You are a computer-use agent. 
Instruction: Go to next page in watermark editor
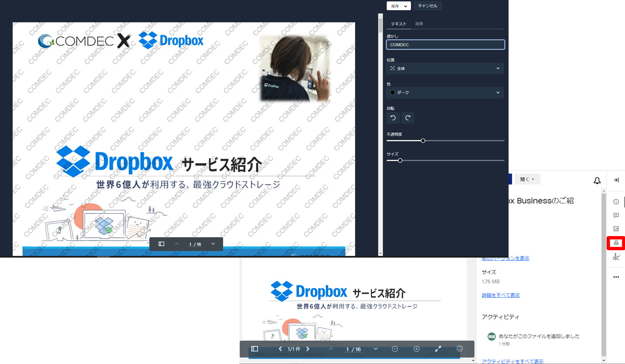click(213, 244)
